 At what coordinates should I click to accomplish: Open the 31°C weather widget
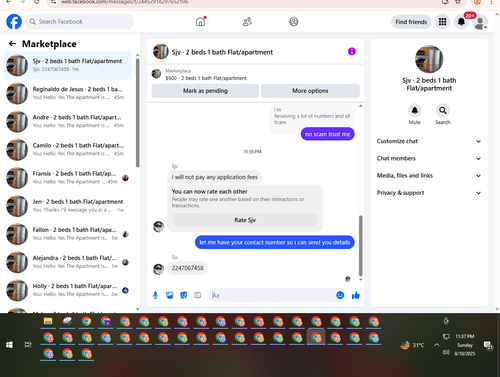(412, 345)
